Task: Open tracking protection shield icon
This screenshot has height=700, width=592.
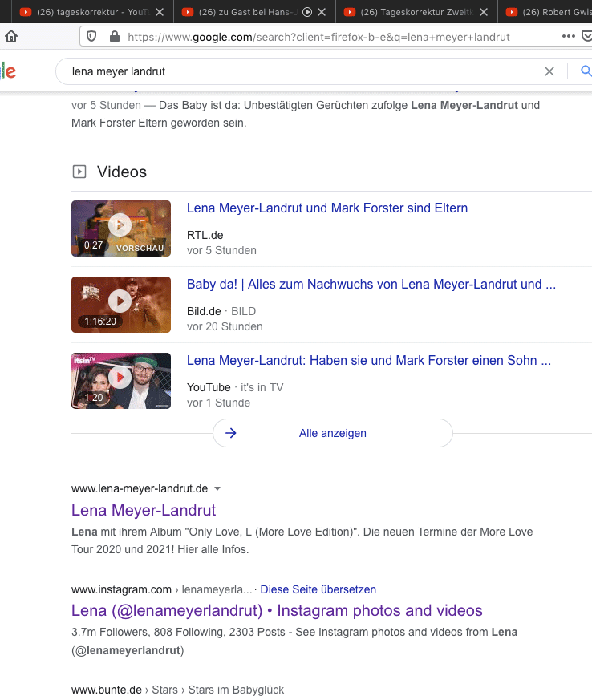Action: [x=91, y=37]
